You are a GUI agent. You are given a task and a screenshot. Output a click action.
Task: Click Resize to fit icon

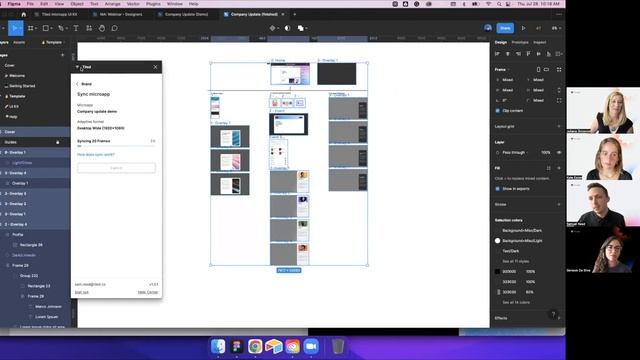point(559,70)
